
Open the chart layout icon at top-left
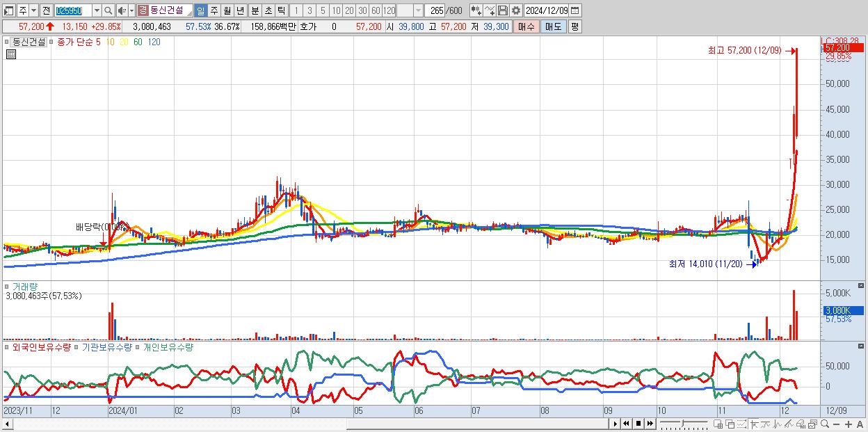(9, 10)
